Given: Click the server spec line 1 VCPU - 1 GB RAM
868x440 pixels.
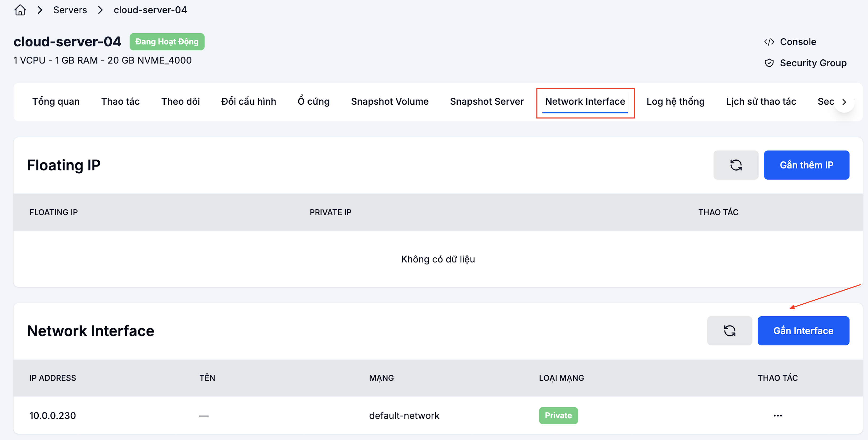Looking at the screenshot, I should point(102,60).
